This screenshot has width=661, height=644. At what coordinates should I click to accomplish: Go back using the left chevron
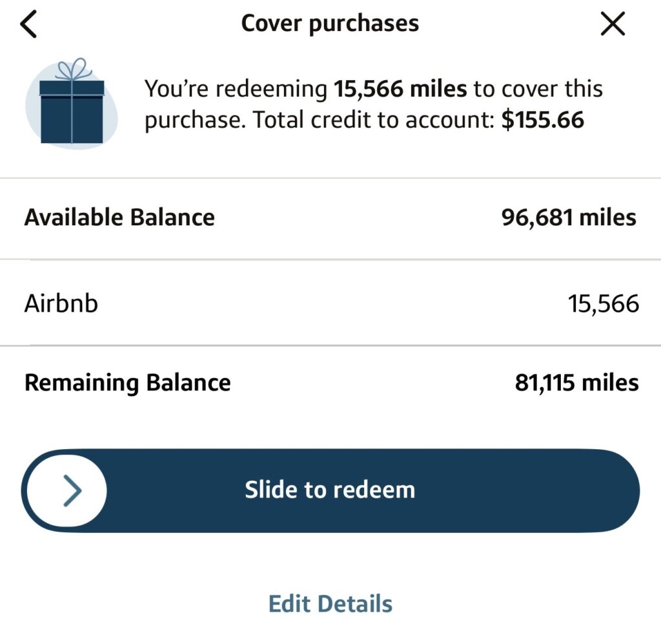[x=29, y=25]
